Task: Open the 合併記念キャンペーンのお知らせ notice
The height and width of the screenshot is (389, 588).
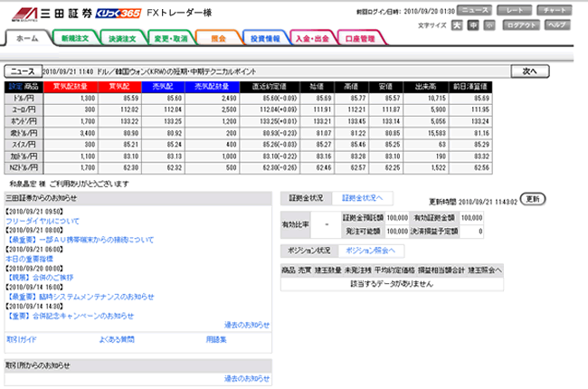Action: pos(70,316)
